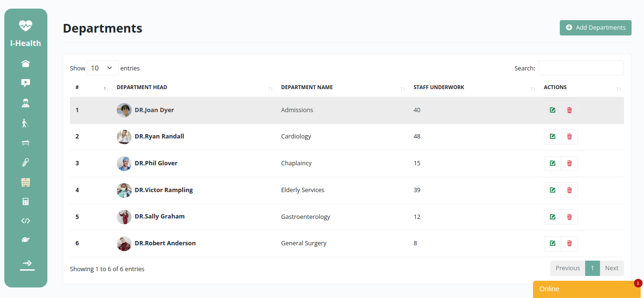The height and width of the screenshot is (298, 644).
Task: Open the code brackets sidebar icon
Action: 26,221
